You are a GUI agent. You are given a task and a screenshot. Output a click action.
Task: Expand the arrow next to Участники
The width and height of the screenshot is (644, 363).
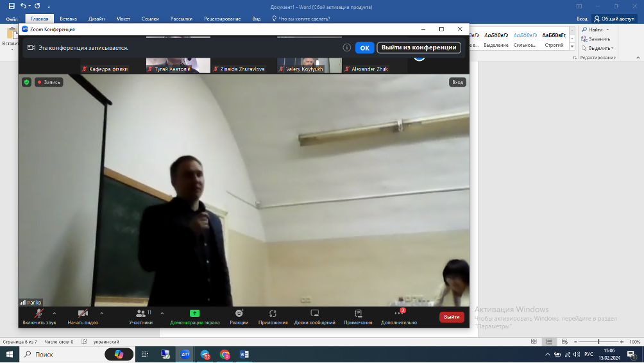[x=162, y=313]
